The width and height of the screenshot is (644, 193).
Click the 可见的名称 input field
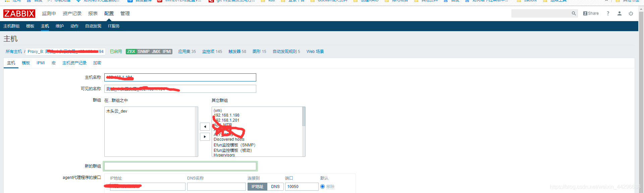180,89
